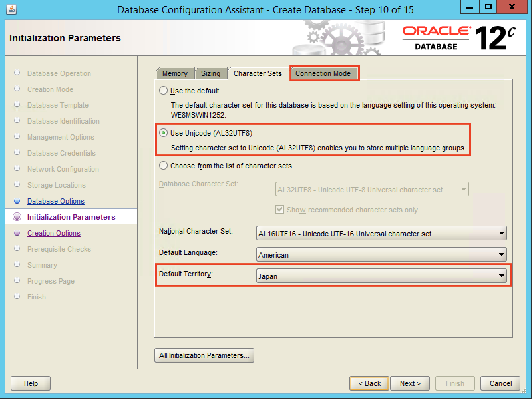Click the Database Operation step
Image resolution: width=532 pixels, height=399 pixels.
(59, 73)
